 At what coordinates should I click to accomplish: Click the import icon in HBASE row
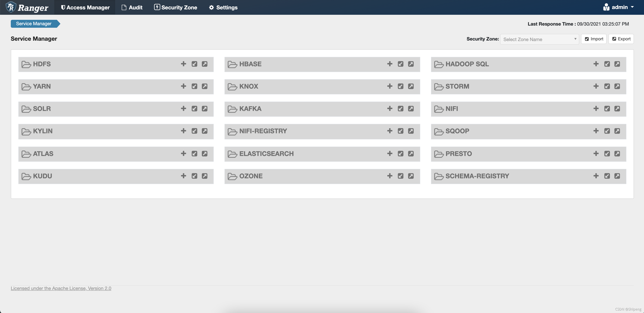[400, 64]
